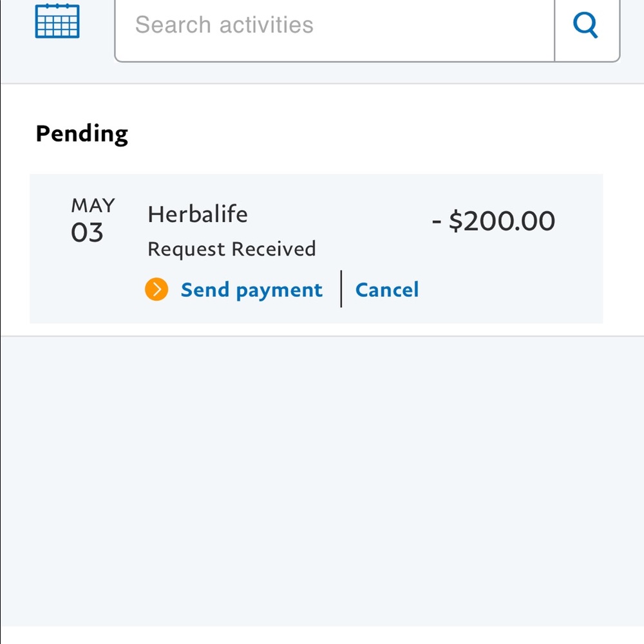Click the Pending section heading
Viewport: 644px width, 644px height.
pos(82,134)
